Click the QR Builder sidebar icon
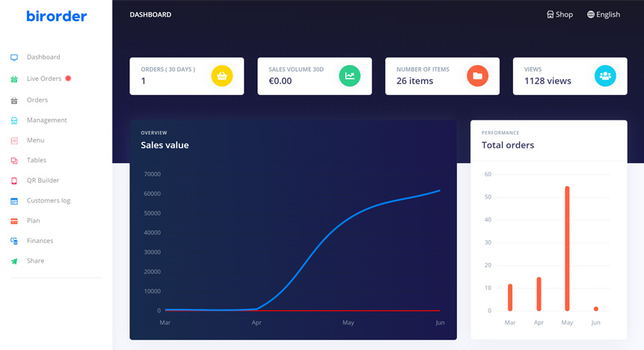This screenshot has height=350, width=644. point(14,181)
